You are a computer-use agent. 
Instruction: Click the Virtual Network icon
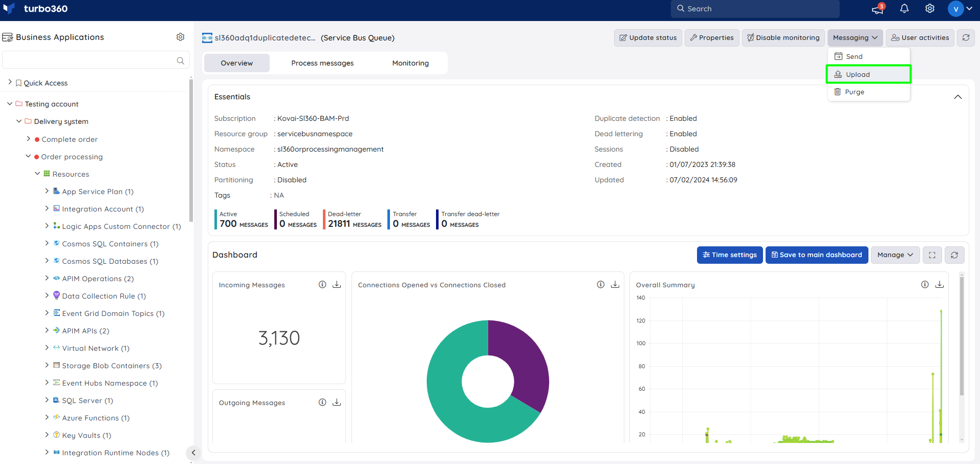56,348
